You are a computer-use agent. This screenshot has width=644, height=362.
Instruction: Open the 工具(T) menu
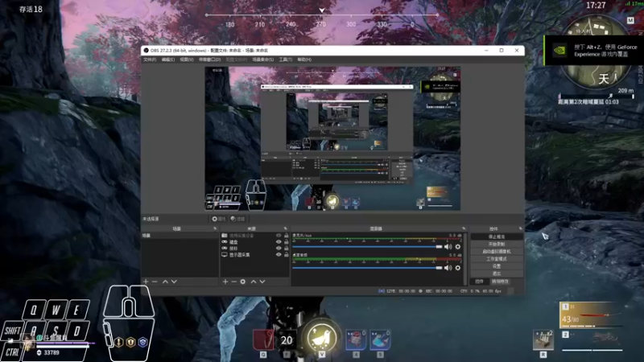(x=286, y=60)
